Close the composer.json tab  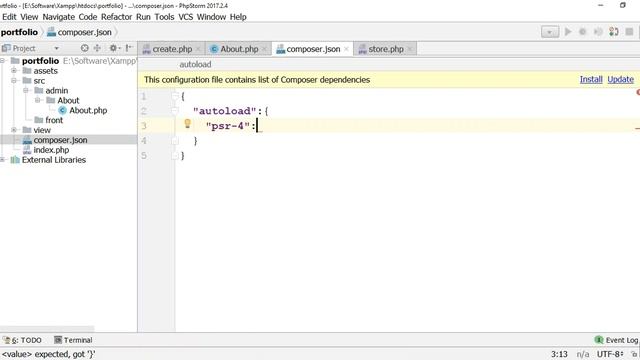347,49
